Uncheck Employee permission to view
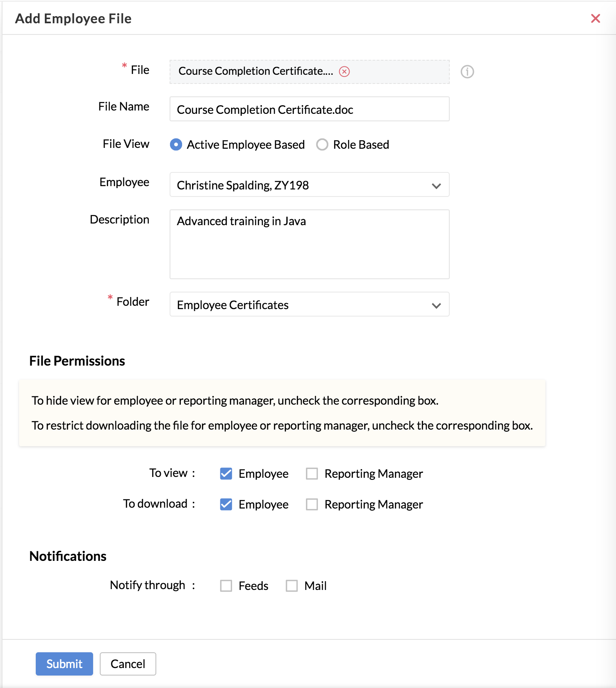This screenshot has width=616, height=688. [226, 474]
